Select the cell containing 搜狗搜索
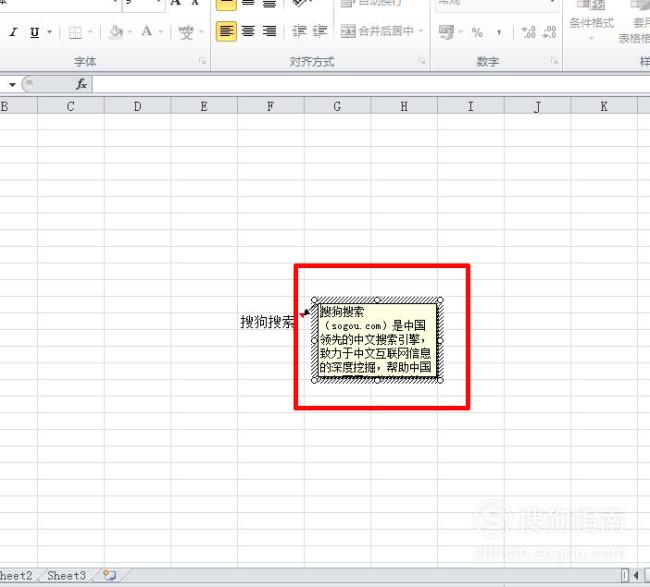This screenshot has width=650, height=587. [270, 321]
